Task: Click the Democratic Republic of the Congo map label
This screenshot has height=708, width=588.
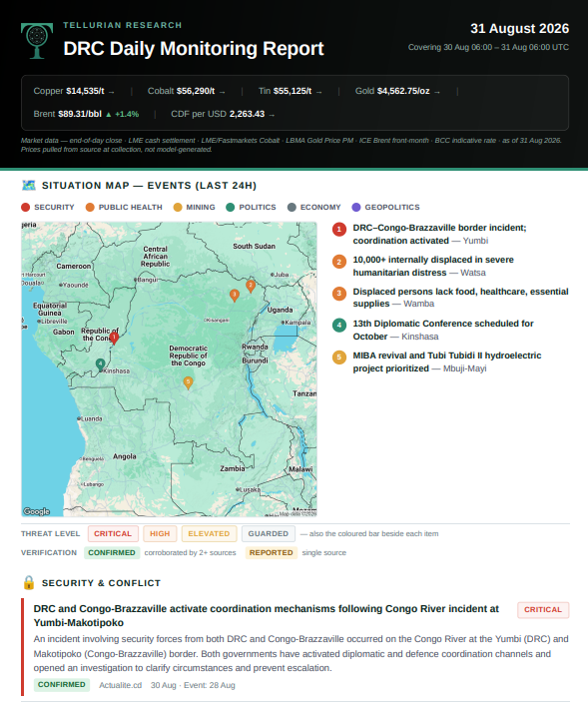Action: (x=188, y=355)
